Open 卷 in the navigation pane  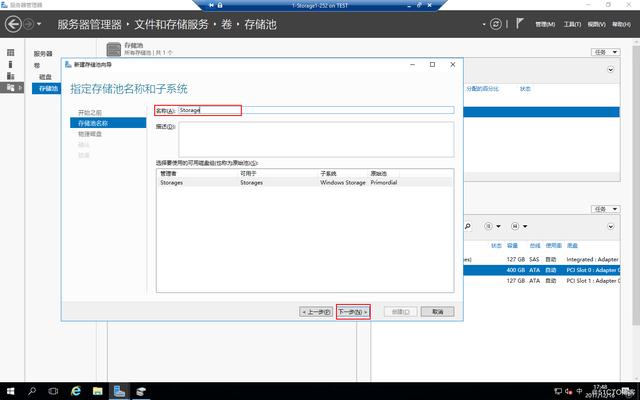[37, 65]
